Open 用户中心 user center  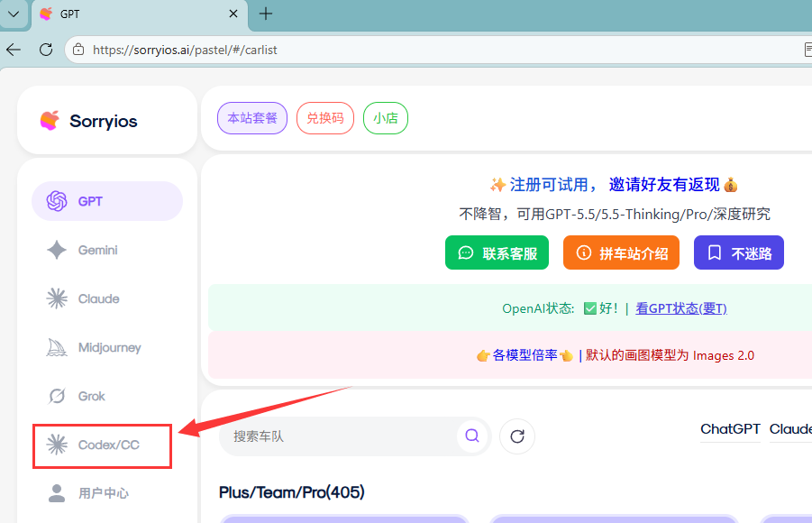click(107, 493)
